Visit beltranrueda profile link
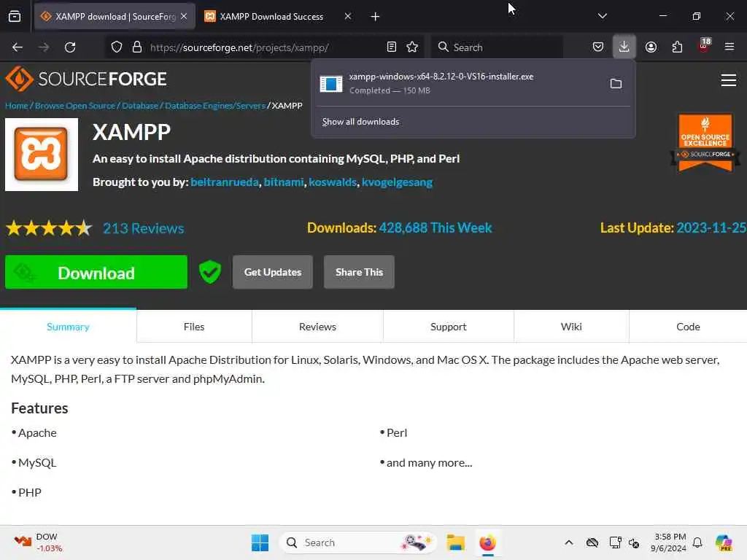Image resolution: width=747 pixels, height=560 pixels. [225, 182]
